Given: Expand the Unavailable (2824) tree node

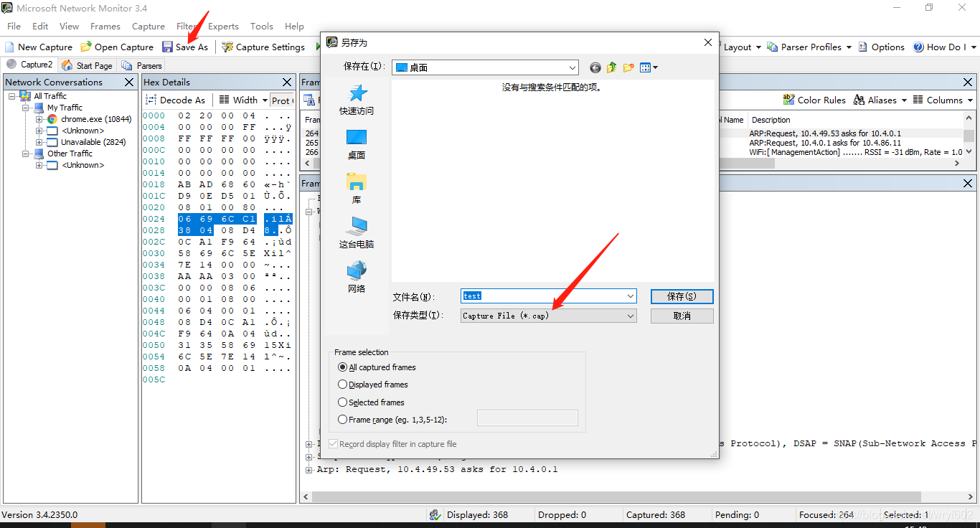Looking at the screenshot, I should (39, 142).
